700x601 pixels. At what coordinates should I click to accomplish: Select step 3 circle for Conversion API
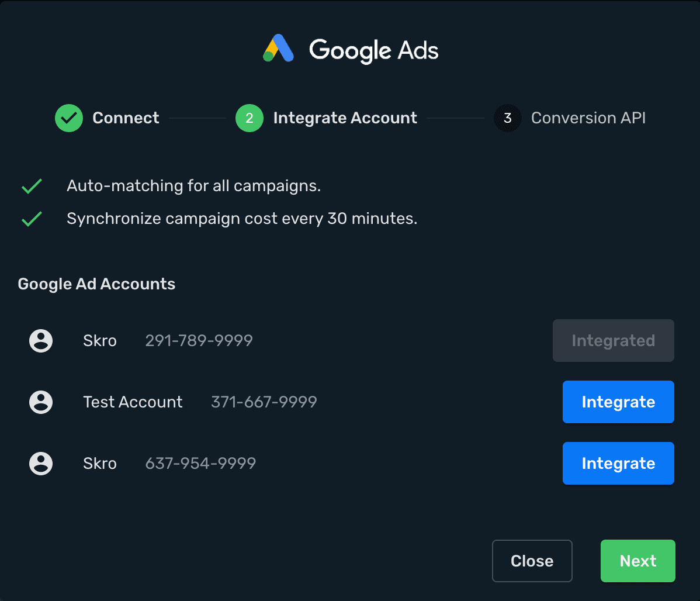click(508, 118)
